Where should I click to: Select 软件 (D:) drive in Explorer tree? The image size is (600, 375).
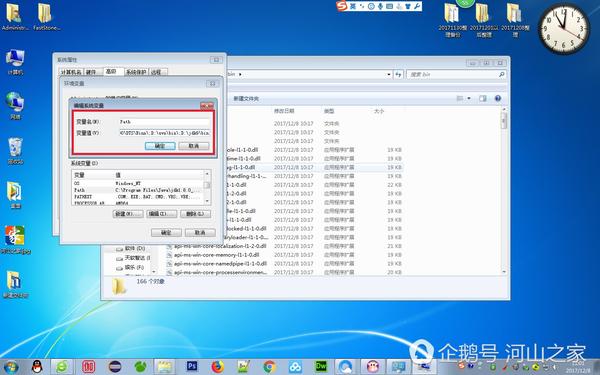(x=131, y=248)
